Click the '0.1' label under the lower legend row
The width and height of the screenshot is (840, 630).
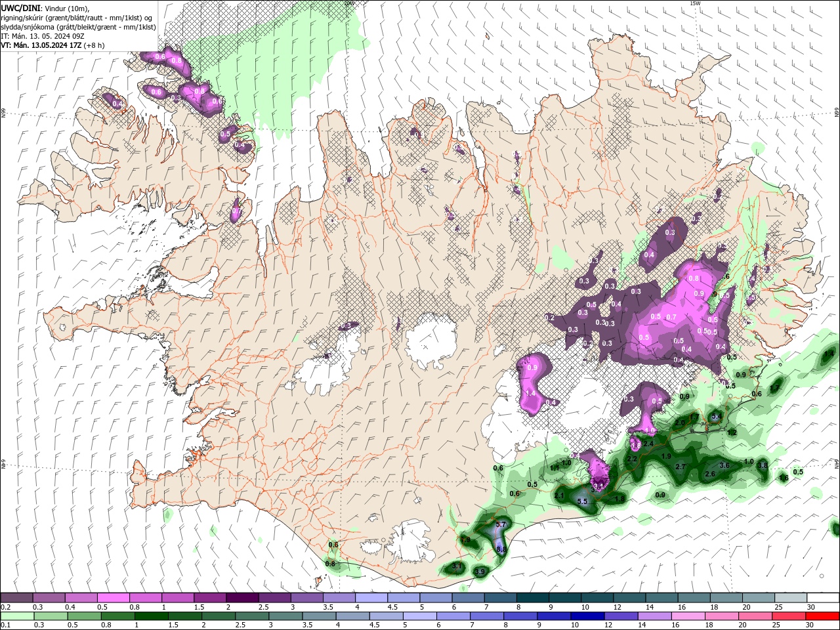pos(5,625)
